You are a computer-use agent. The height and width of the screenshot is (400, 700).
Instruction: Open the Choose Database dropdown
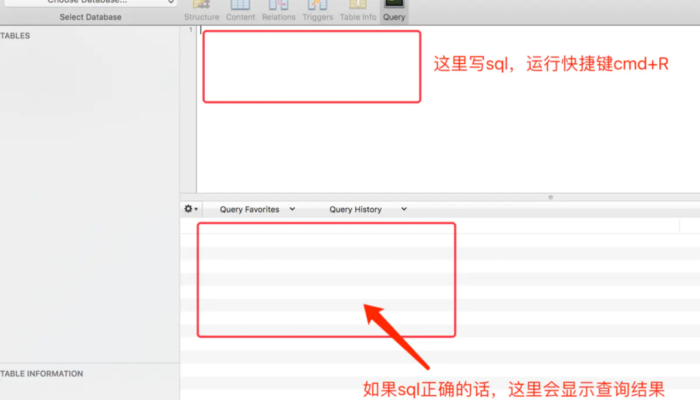(x=91, y=2)
